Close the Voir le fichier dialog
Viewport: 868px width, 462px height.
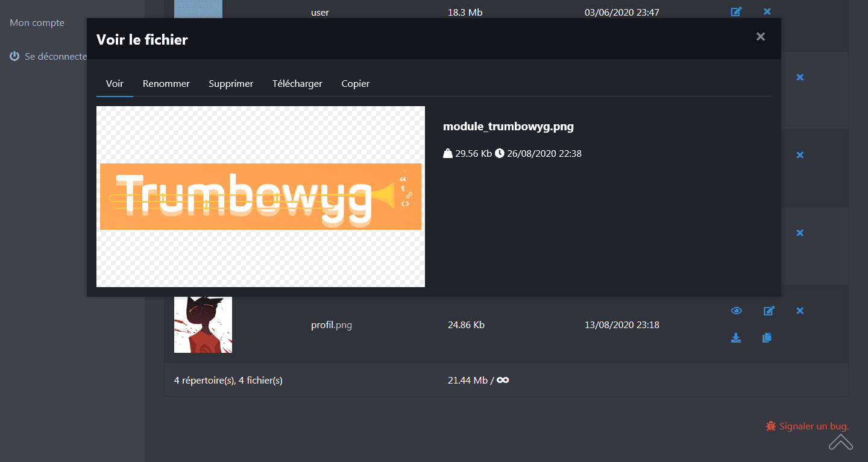(x=760, y=37)
